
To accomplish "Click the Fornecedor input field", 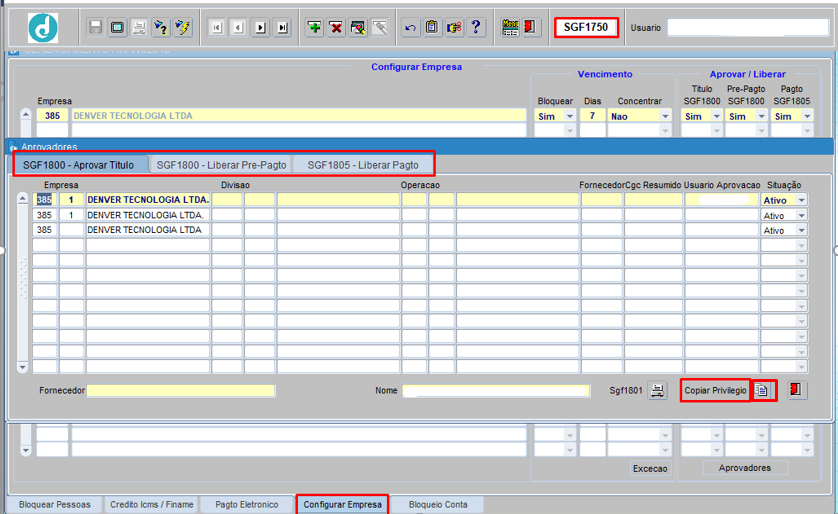I will point(181,391).
